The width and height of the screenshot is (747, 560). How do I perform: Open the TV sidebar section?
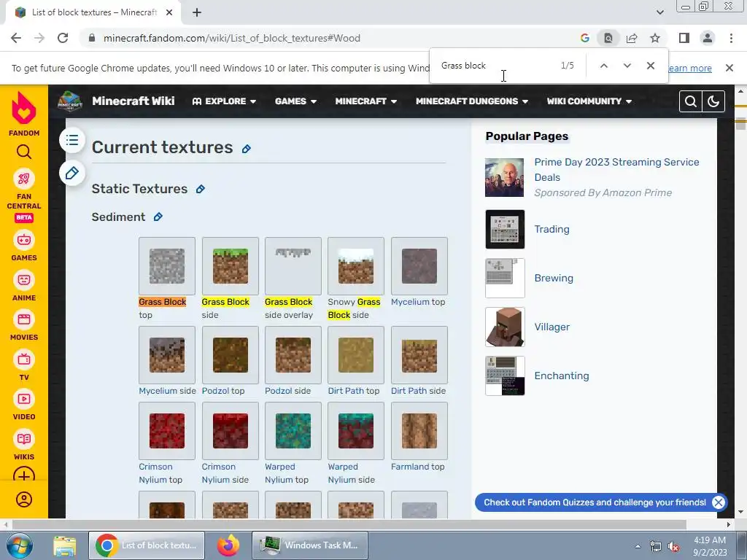24,366
